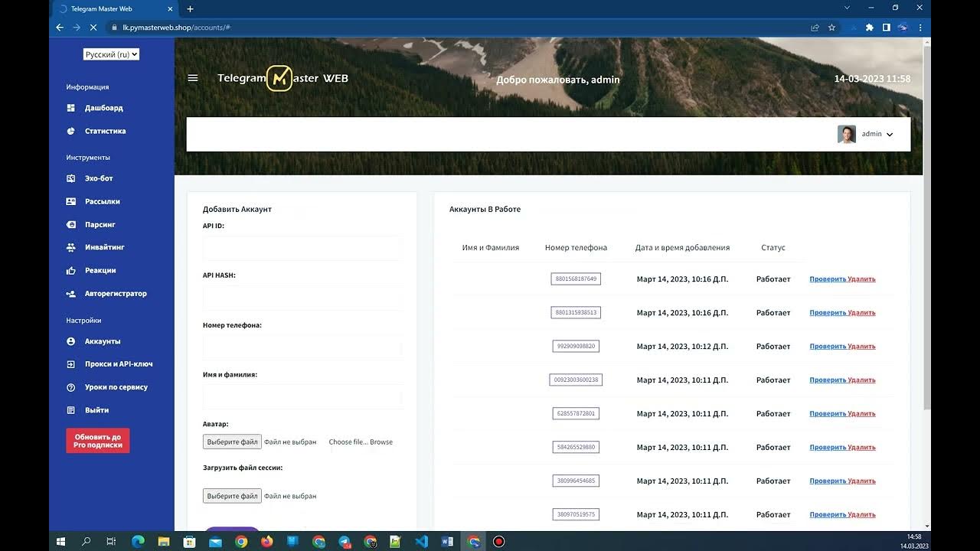Viewport: 980px width, 551px height.
Task: Open the Chrome three-dot menu
Action: coord(920,28)
